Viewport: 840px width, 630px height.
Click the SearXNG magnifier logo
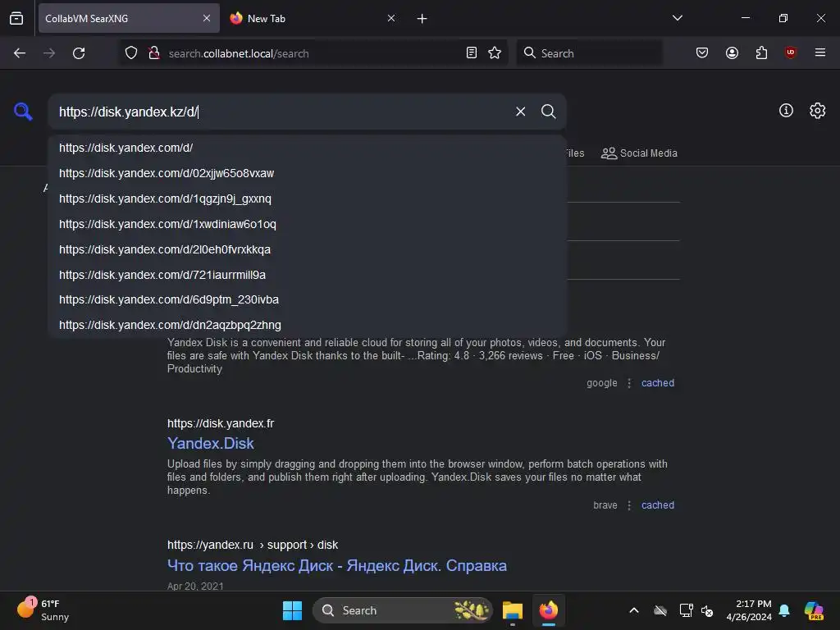[x=23, y=112]
